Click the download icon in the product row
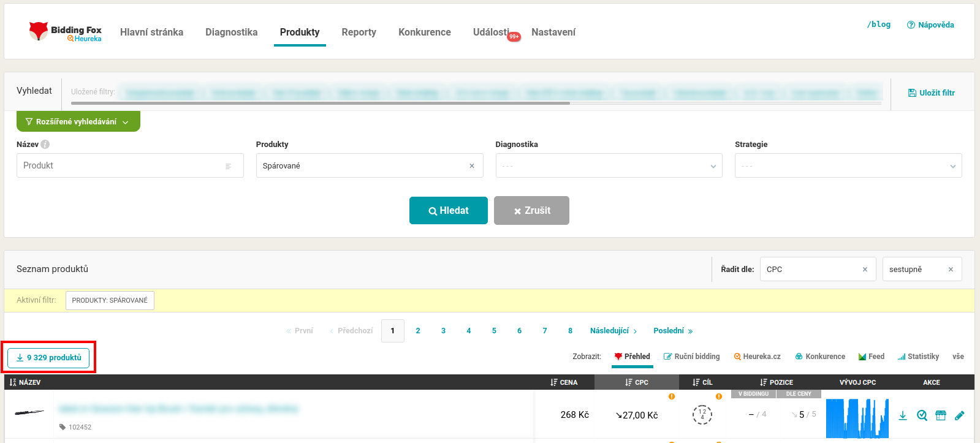 click(902, 415)
